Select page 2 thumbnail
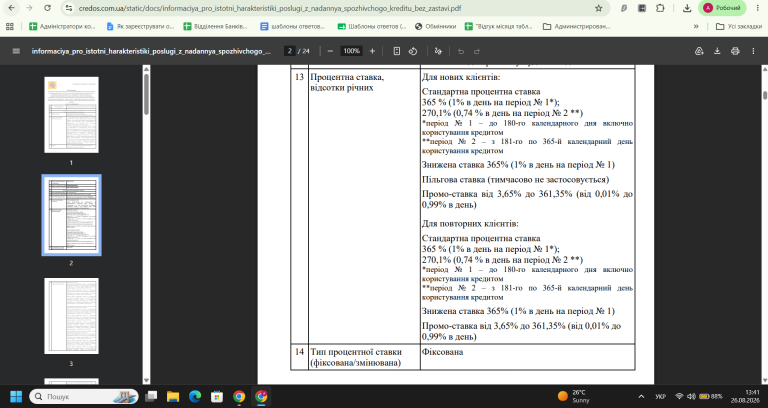This screenshot has width=768, height=408. coord(72,215)
